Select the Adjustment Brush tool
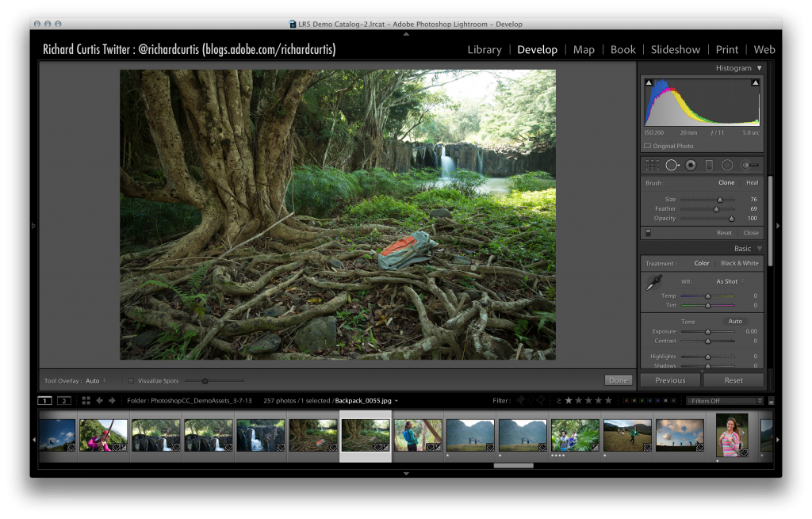This screenshot has height=519, width=812. pyautogui.click(x=749, y=165)
